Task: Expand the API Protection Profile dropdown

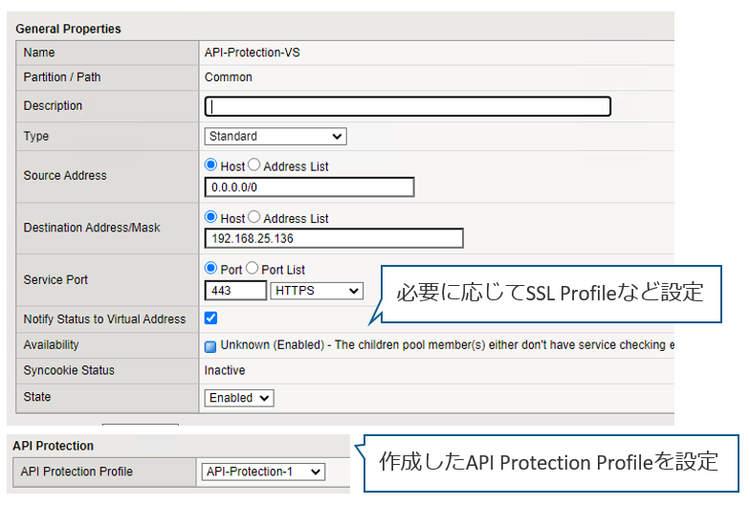Action: pyautogui.click(x=263, y=472)
